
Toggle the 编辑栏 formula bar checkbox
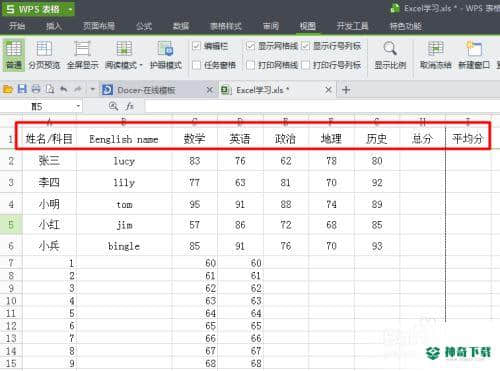coord(197,46)
